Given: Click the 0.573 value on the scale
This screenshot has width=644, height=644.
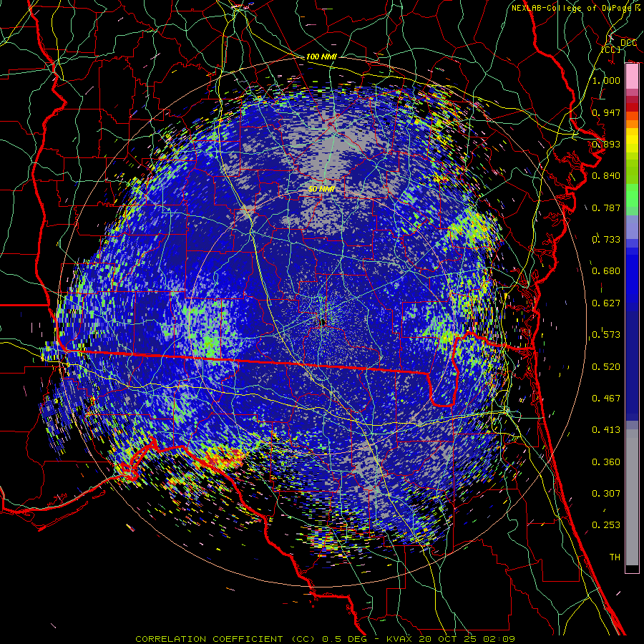Looking at the screenshot, I should pyautogui.click(x=606, y=335).
